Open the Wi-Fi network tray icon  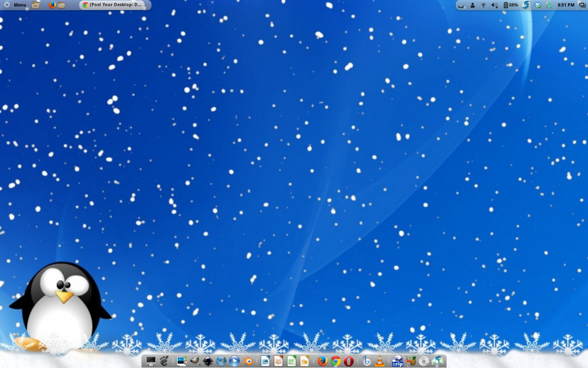point(483,5)
